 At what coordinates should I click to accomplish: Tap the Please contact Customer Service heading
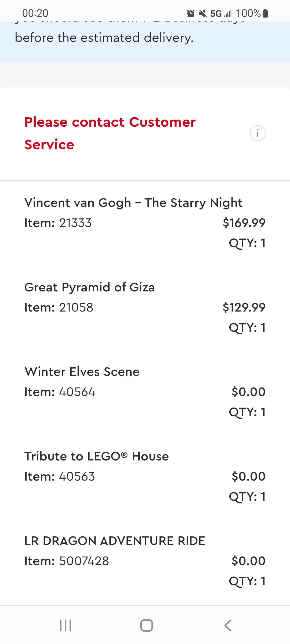click(110, 133)
